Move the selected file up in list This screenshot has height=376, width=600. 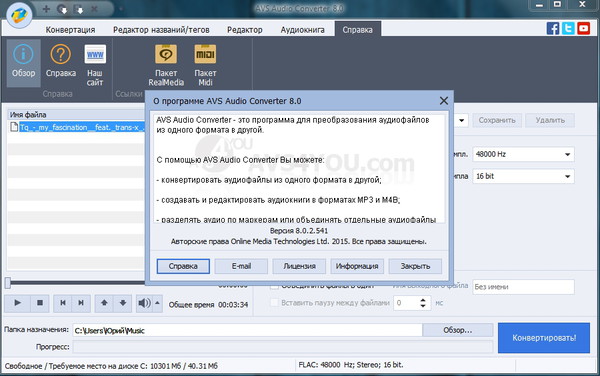(104, 303)
